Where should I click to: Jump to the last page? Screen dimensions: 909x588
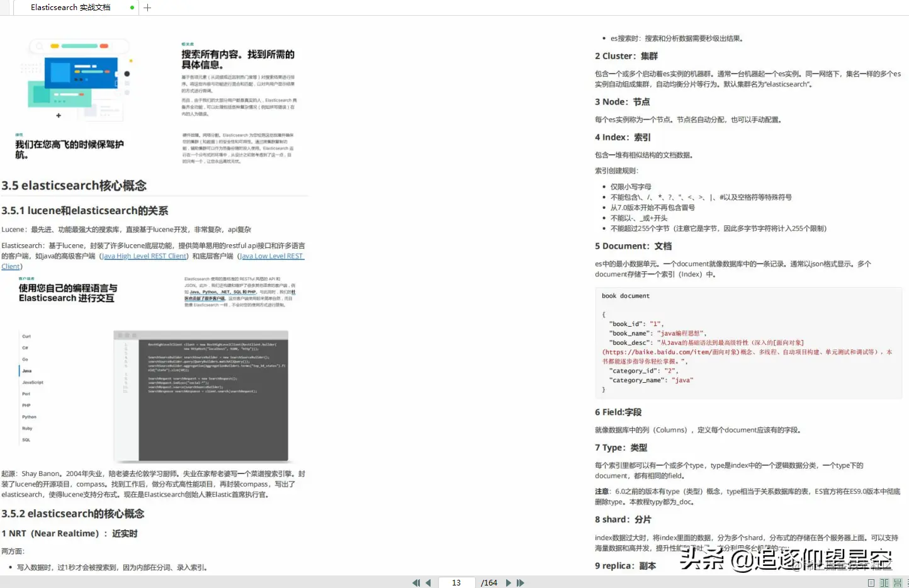(521, 582)
